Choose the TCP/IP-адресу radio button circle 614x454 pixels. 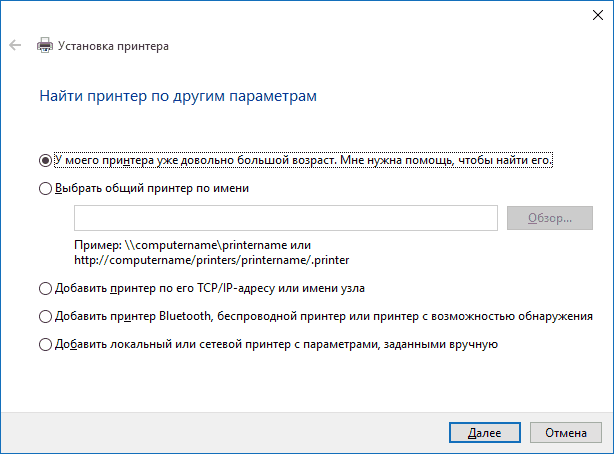44,288
